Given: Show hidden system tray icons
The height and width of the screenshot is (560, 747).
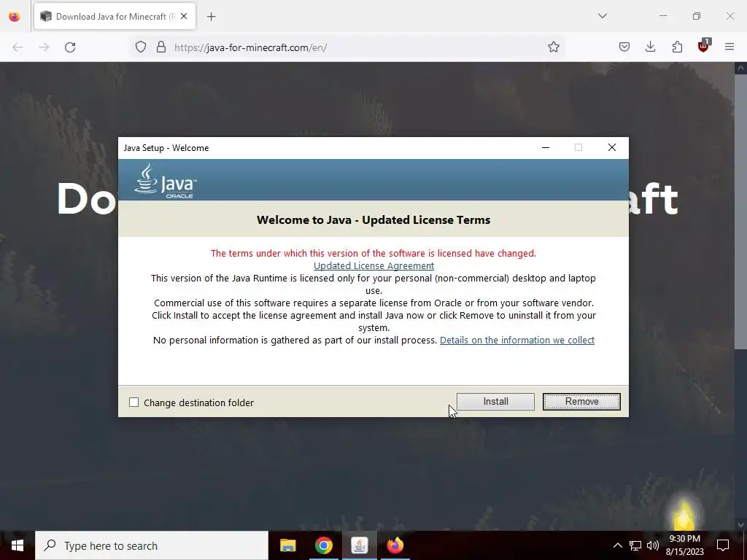Looking at the screenshot, I should (x=617, y=545).
